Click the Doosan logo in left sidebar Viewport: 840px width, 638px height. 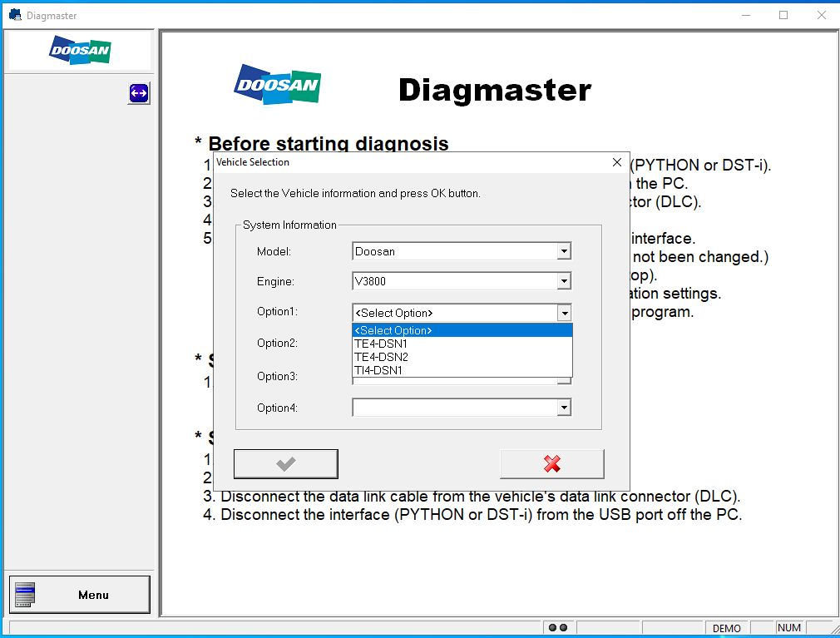point(80,51)
